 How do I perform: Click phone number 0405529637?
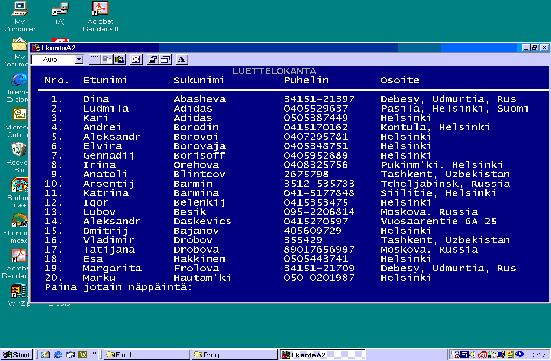pyautogui.click(x=316, y=109)
